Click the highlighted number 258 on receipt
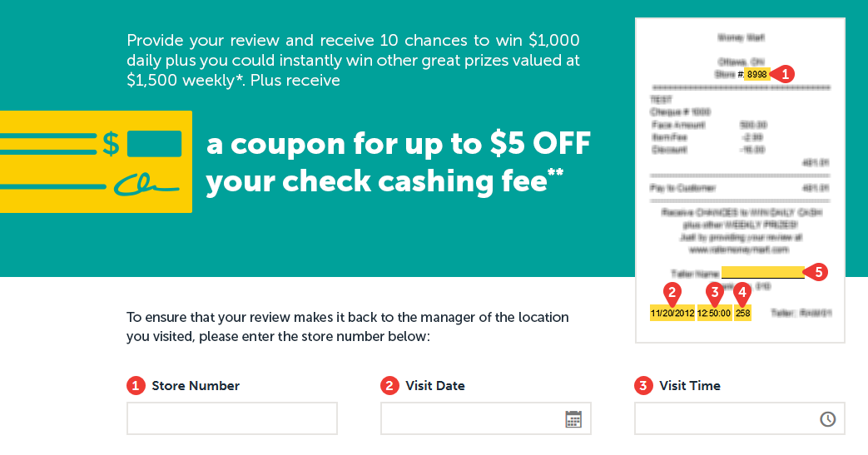Image resolution: width=868 pixels, height=455 pixels. [x=743, y=314]
